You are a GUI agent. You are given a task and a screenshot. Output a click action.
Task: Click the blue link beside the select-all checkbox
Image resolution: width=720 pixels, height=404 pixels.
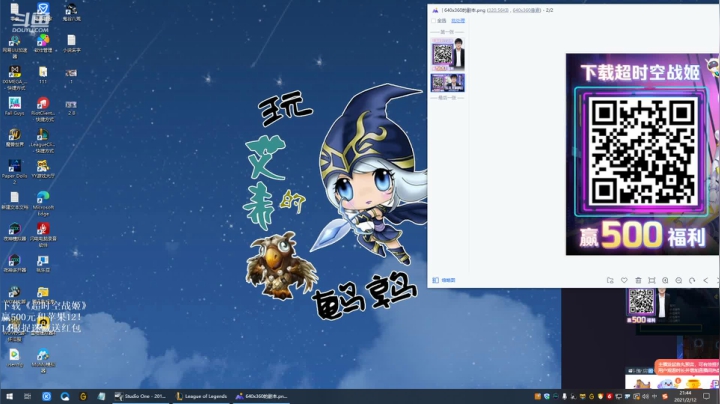point(458,21)
